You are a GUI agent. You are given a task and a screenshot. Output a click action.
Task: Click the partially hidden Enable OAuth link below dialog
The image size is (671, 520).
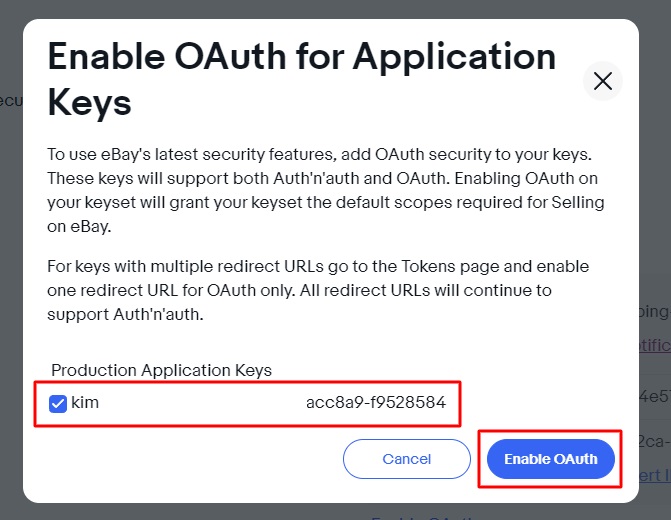pos(424,516)
